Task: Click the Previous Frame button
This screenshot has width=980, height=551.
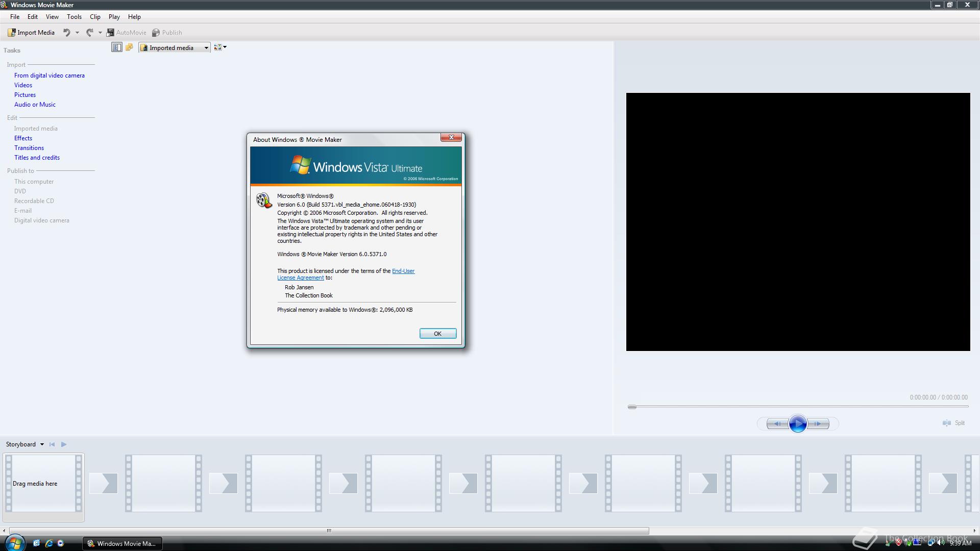Action: 777,423
